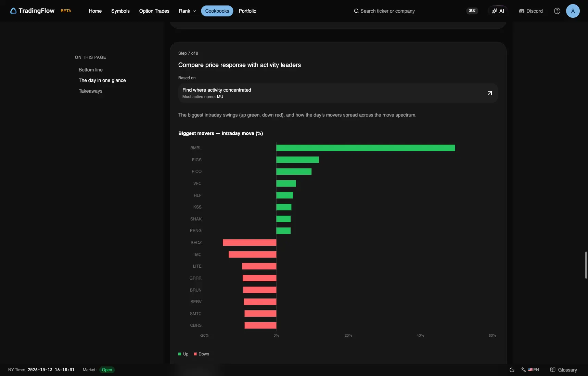Click the TMC red bar
588x376 pixels.
[x=252, y=254]
